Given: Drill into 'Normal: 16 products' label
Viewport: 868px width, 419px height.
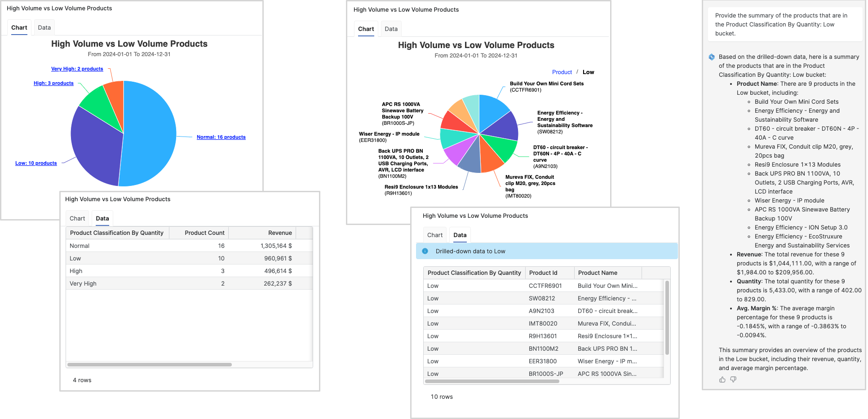Looking at the screenshot, I should [x=221, y=137].
